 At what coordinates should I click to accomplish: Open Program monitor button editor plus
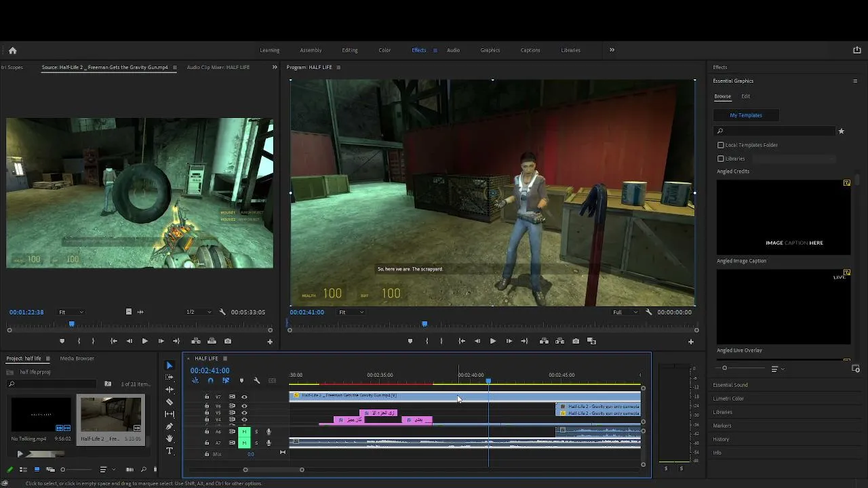[691, 342]
